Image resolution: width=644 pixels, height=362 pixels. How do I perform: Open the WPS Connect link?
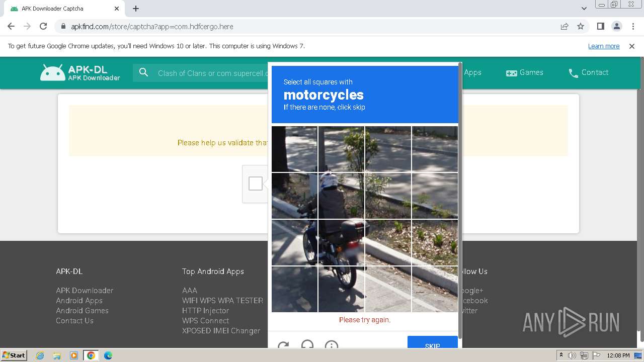pyautogui.click(x=205, y=320)
